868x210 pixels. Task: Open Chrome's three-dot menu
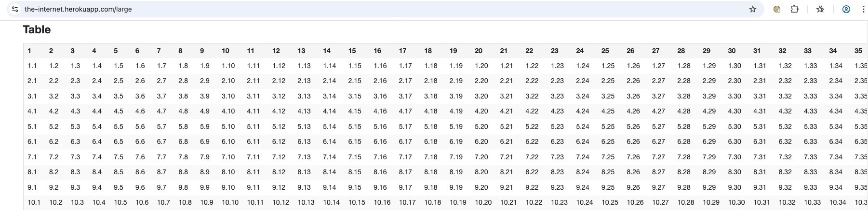(863, 9)
